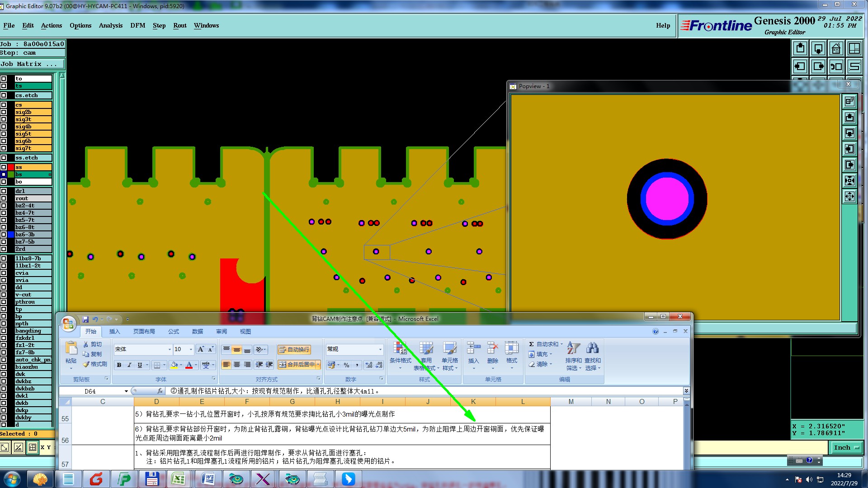
Task: Click the red swatch of ss layer
Action: pyautogui.click(x=11, y=167)
